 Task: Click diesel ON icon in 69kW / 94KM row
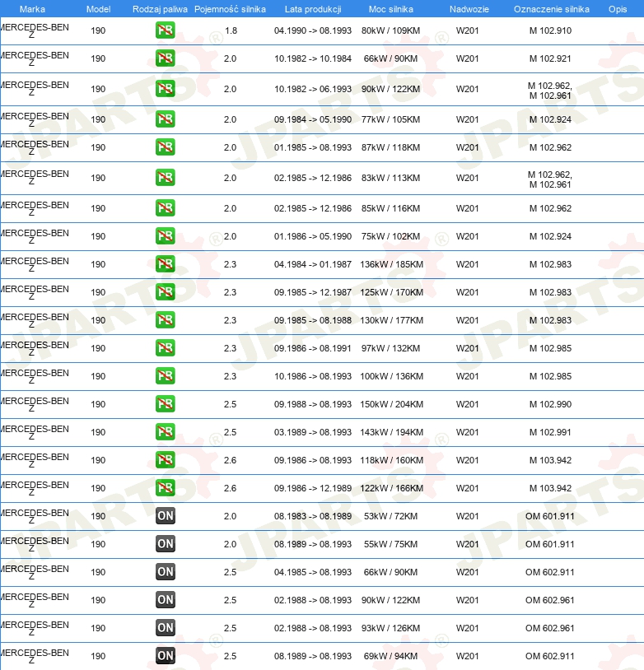[165, 656]
